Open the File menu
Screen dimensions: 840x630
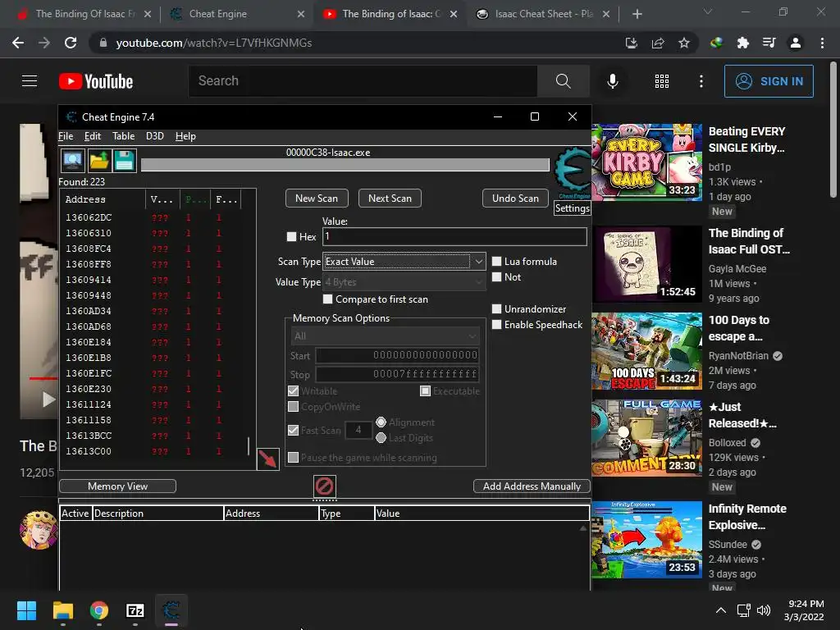coord(66,136)
